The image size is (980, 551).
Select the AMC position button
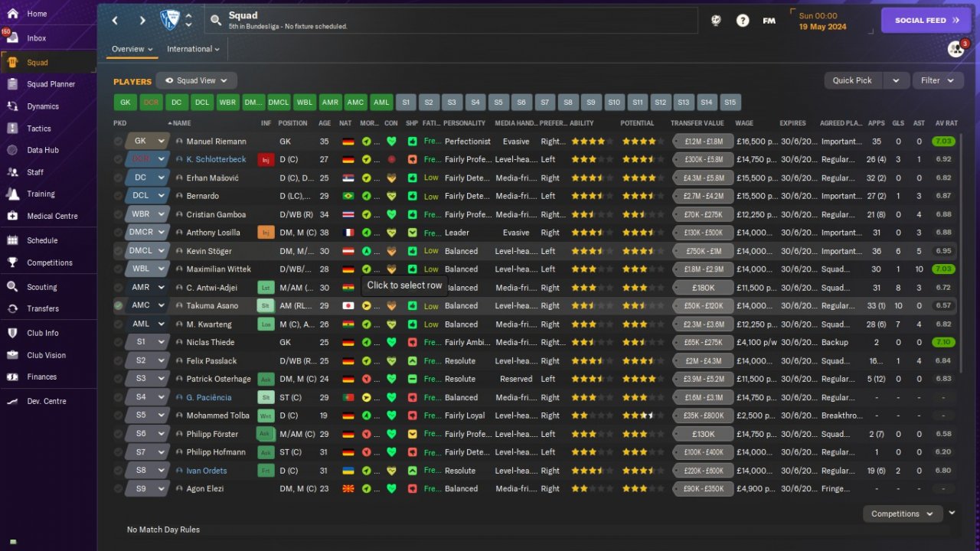(x=356, y=103)
